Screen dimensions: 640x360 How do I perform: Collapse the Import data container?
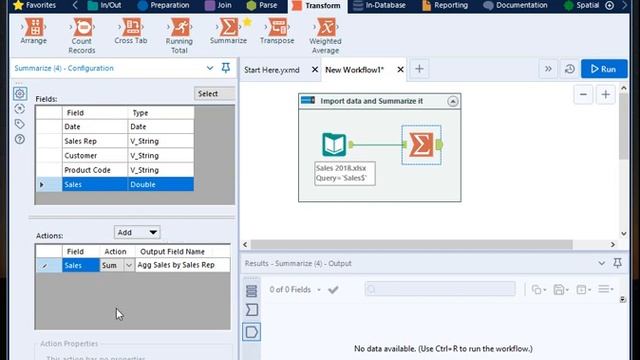pyautogui.click(x=453, y=101)
